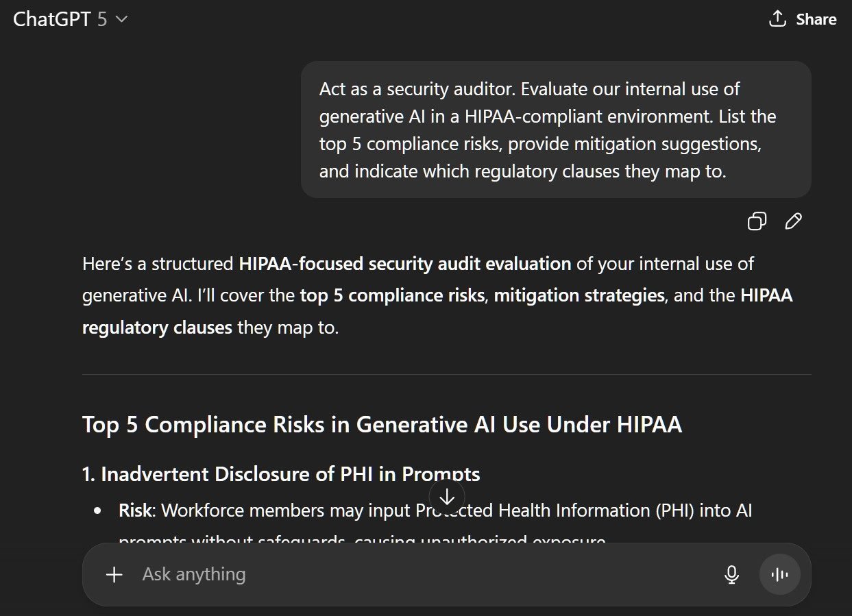Viewport: 852px width, 616px height.
Task: Jump to bottom with down-arrow button
Action: click(447, 496)
